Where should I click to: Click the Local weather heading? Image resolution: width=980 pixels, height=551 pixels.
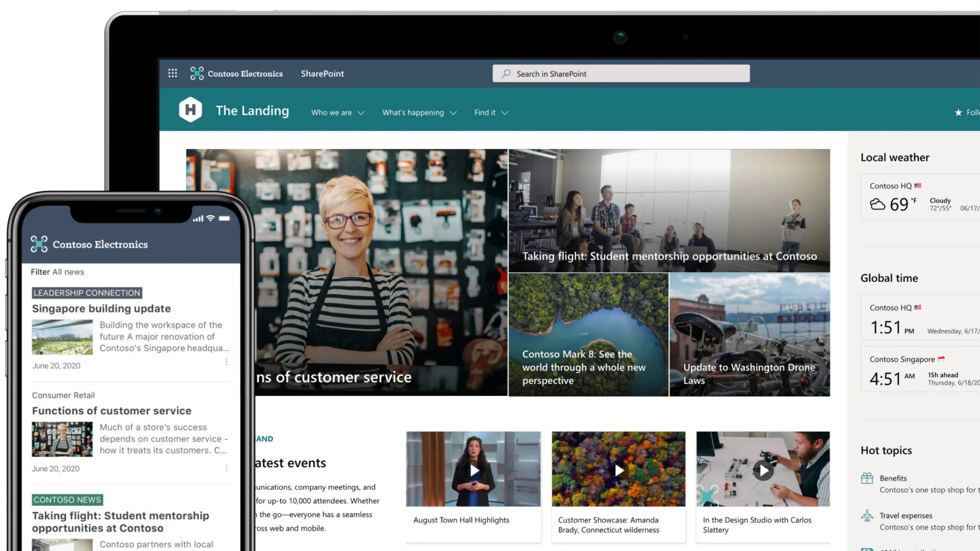tap(895, 157)
